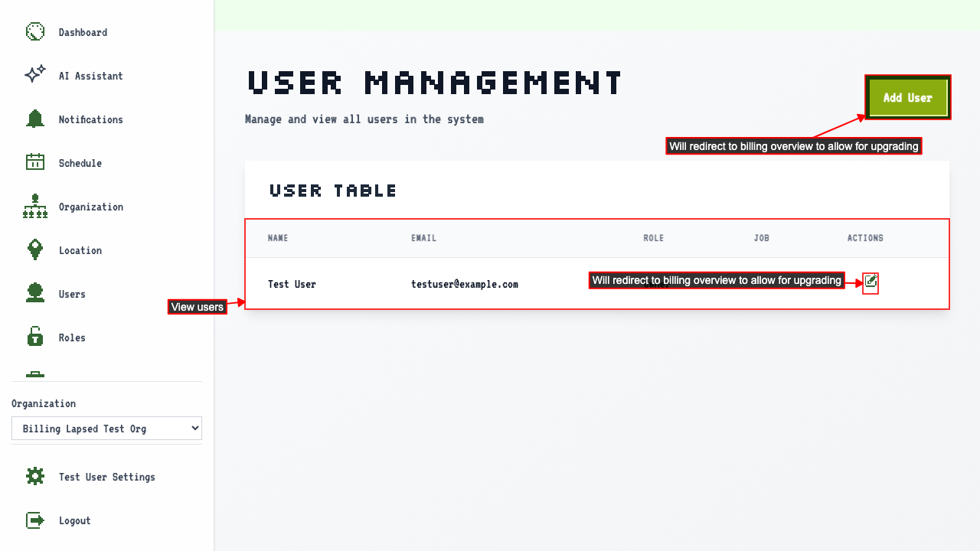Viewport: 980px width, 551px height.
Task: Click the Users person icon
Action: pos(35,293)
